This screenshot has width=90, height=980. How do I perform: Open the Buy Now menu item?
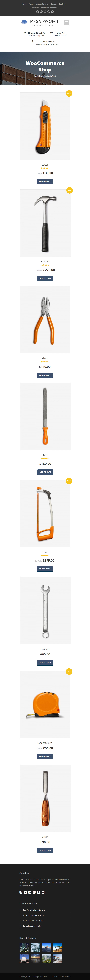tap(62, 4)
